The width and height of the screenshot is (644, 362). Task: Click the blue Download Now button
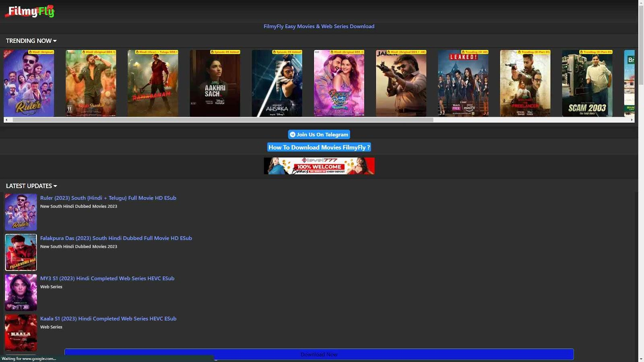[x=319, y=354]
